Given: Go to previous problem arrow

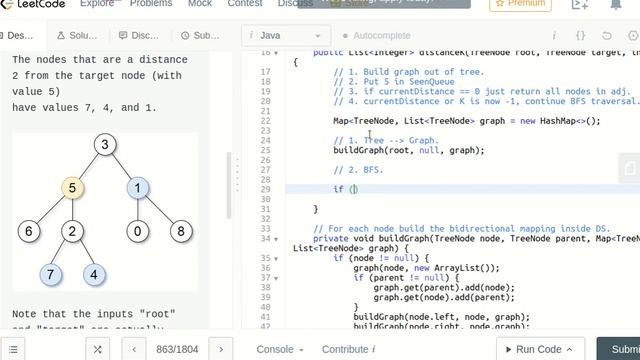Looking at the screenshot, I should [134, 349].
